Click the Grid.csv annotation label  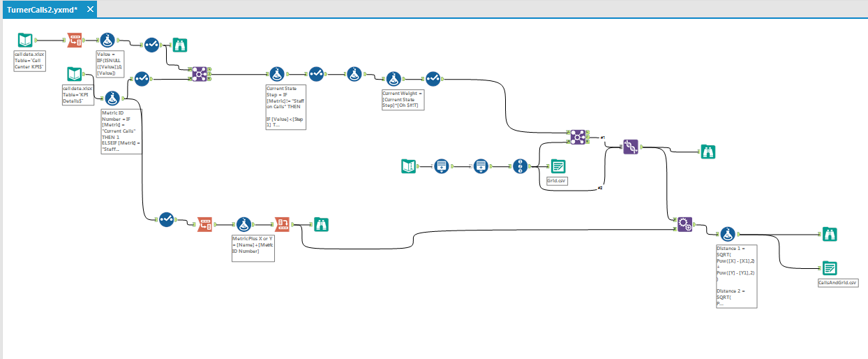pos(557,180)
